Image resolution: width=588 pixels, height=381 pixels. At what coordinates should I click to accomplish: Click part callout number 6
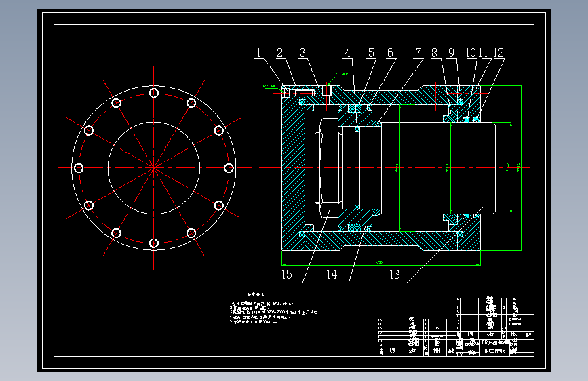tap(390, 53)
